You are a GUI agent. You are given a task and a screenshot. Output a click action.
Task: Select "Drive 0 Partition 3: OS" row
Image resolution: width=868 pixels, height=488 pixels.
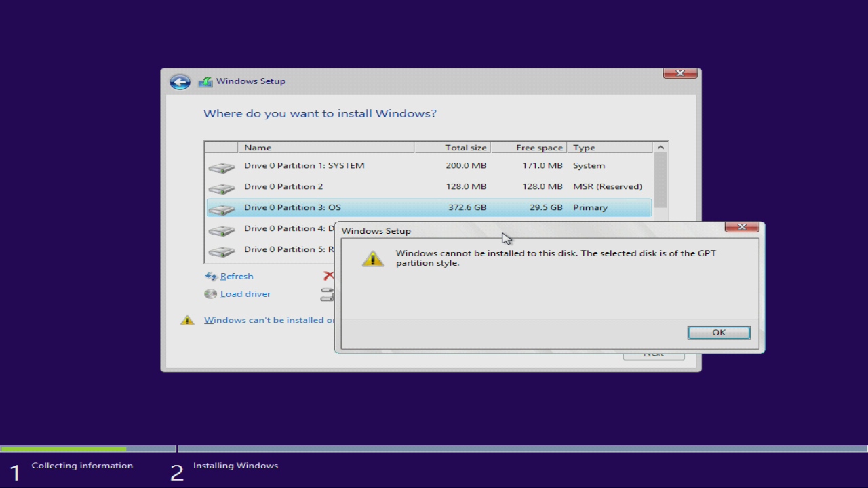(x=429, y=207)
